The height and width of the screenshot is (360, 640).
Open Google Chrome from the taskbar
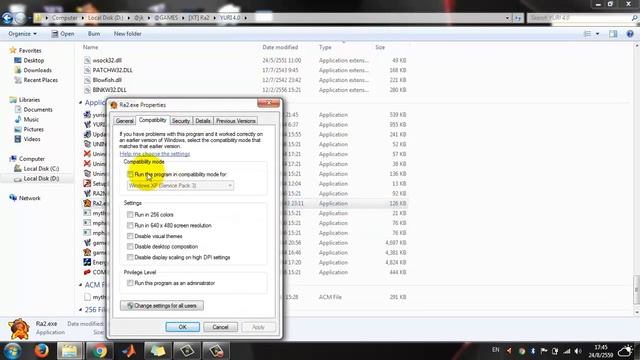pyautogui.click(x=99, y=351)
